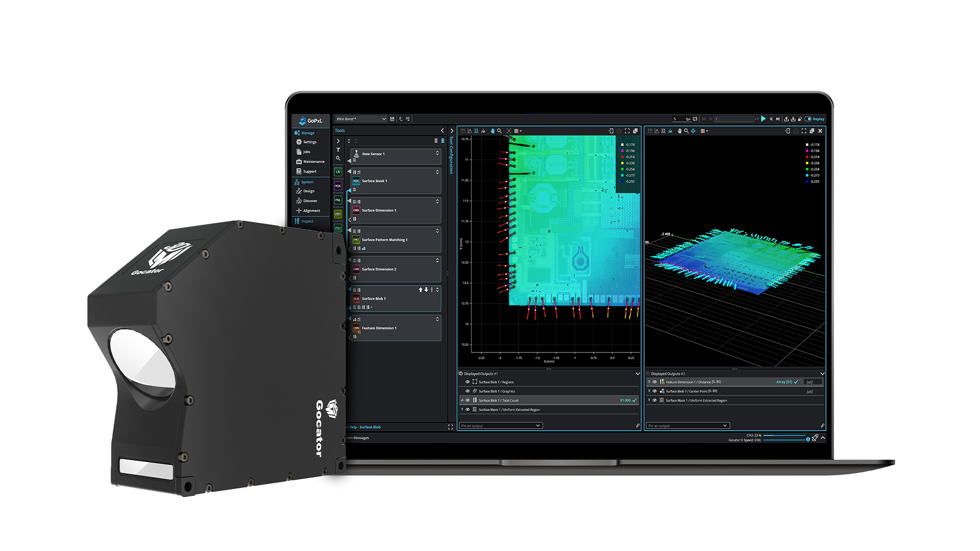Select the PDT tool icon in the palette

338,214
